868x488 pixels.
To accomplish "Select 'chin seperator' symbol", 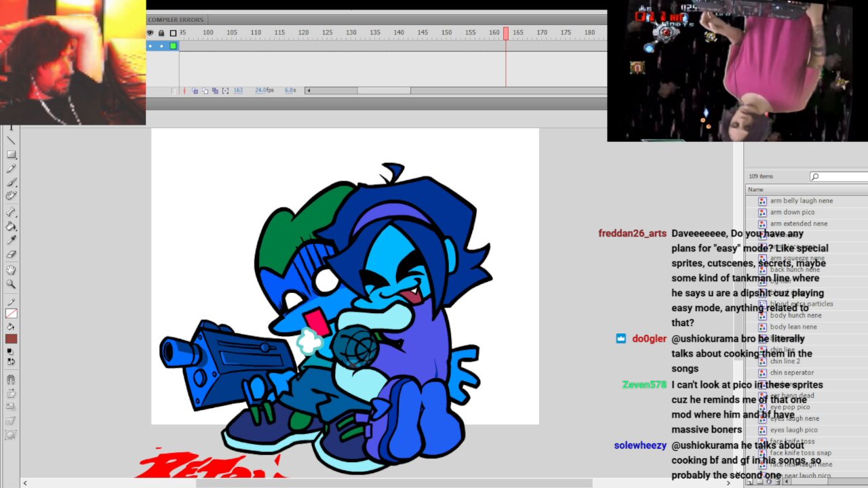I will pyautogui.click(x=792, y=373).
